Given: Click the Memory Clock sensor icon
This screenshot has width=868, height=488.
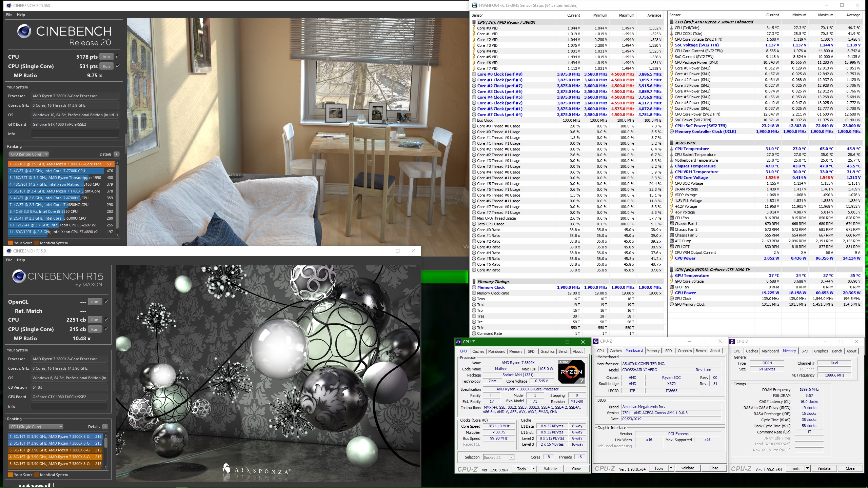Looking at the screenshot, I should pyautogui.click(x=474, y=287).
